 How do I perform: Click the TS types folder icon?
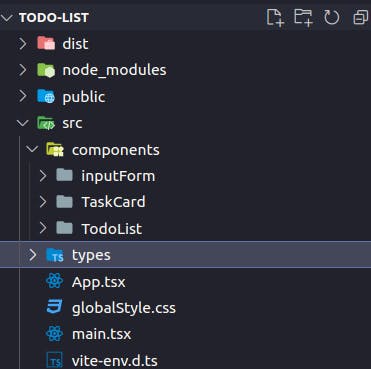pos(55,255)
